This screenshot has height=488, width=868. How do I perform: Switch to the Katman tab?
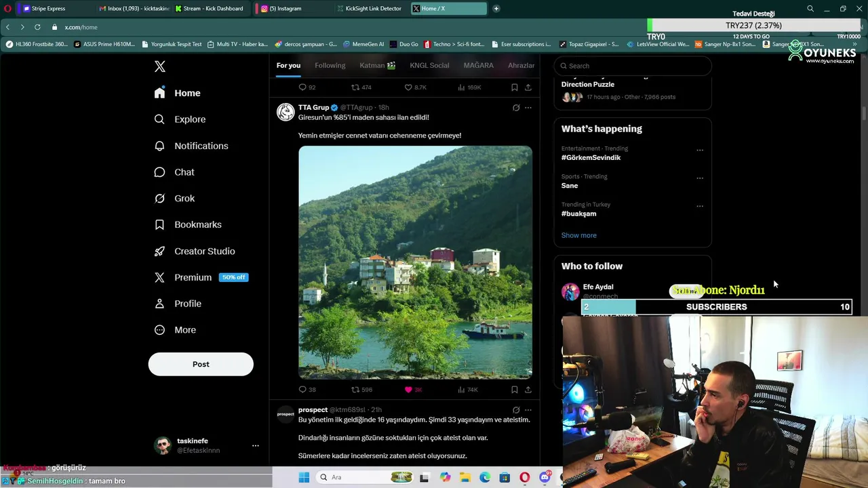click(378, 65)
